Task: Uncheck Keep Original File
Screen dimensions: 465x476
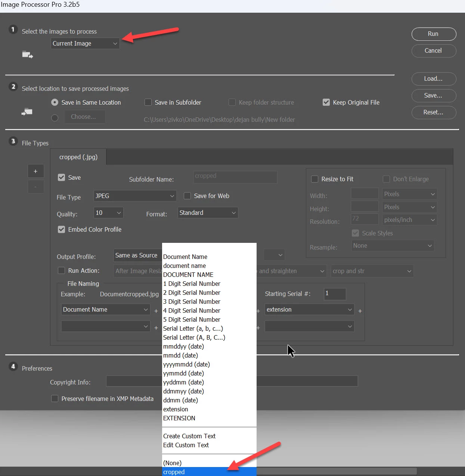Action: point(326,102)
